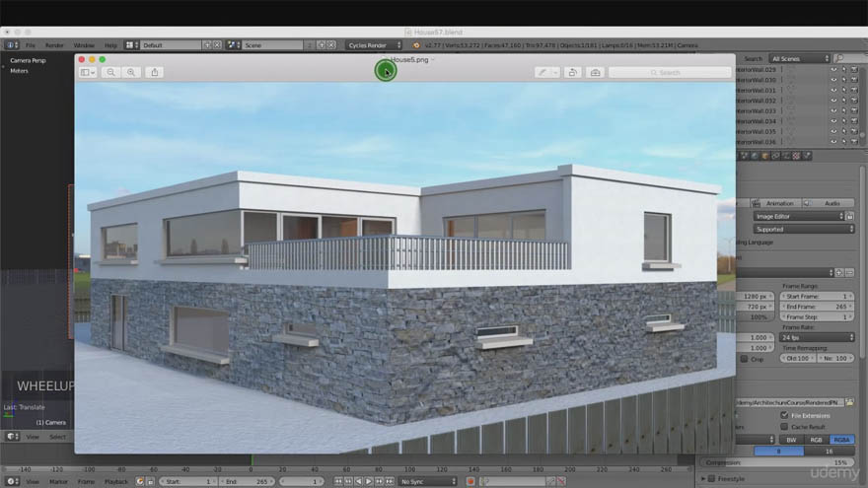Click the Search field in preview window
868x488 pixels.
pos(670,73)
